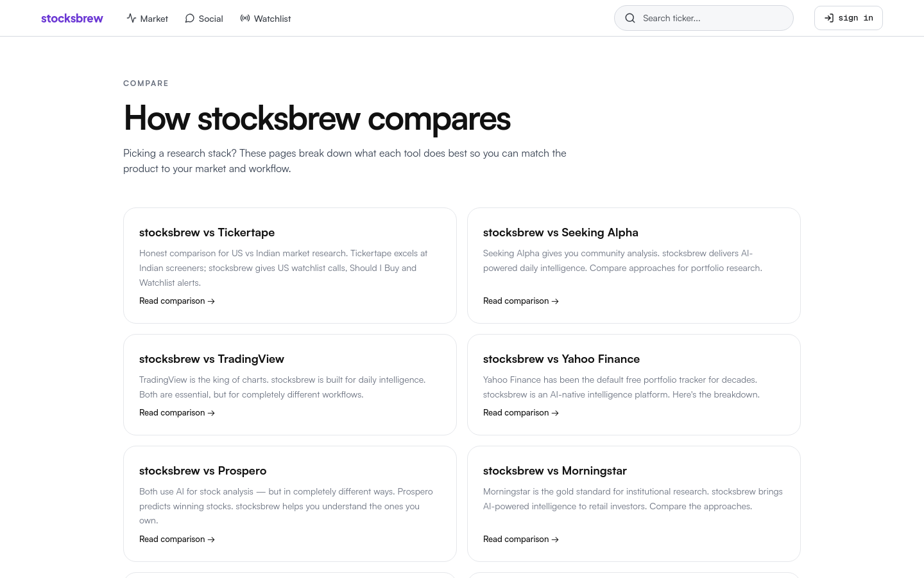924x578 pixels.
Task: Click the sign in arrow icon
Action: (x=829, y=18)
